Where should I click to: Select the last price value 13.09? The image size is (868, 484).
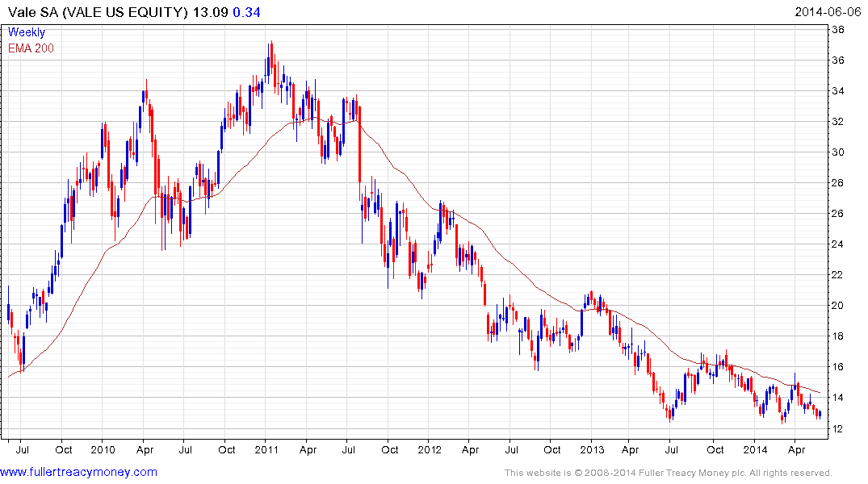point(211,12)
